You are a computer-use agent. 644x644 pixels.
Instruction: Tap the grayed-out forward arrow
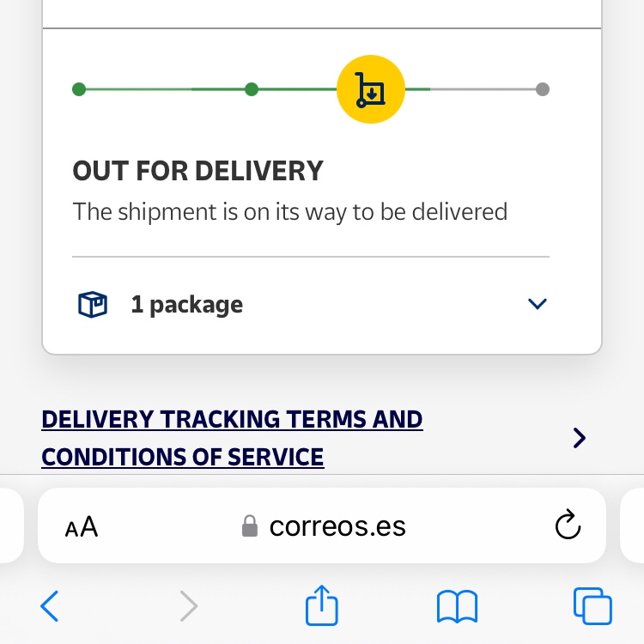(x=188, y=607)
